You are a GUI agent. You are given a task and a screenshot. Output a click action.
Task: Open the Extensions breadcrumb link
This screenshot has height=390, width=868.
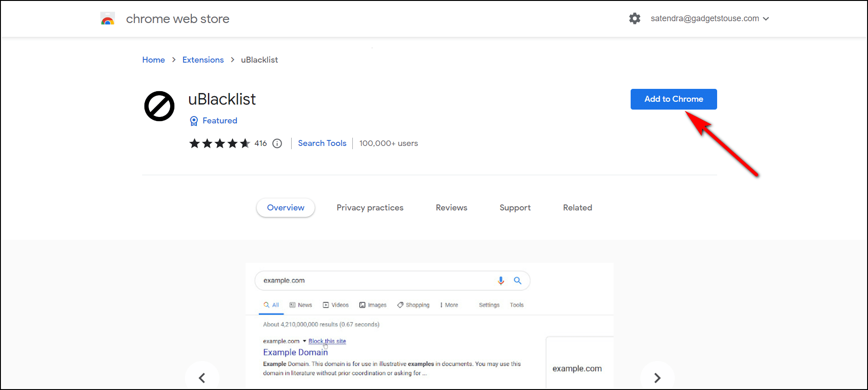203,60
